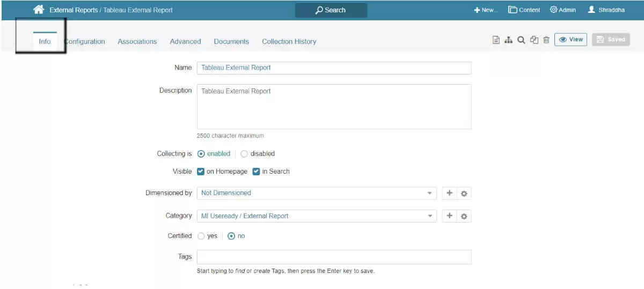The width and height of the screenshot is (644, 289).
Task: Toggle Visible in Search checkbox
Action: (x=257, y=172)
